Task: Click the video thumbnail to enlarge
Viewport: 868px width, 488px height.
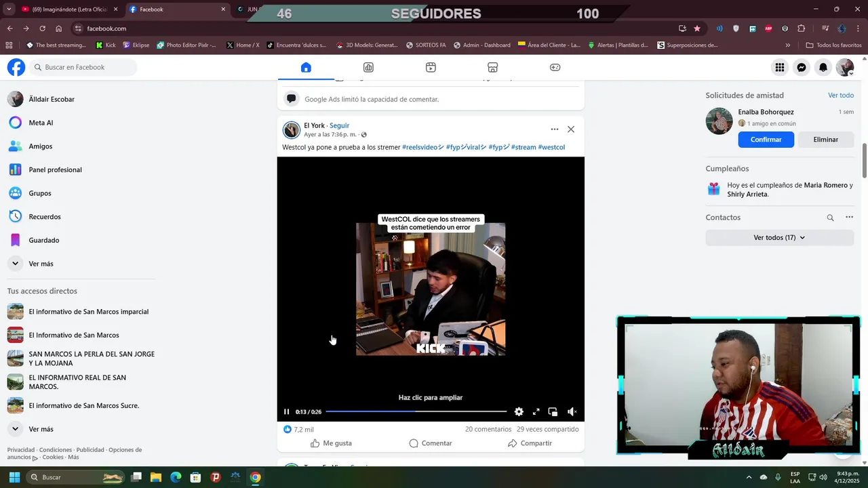Action: point(431,289)
